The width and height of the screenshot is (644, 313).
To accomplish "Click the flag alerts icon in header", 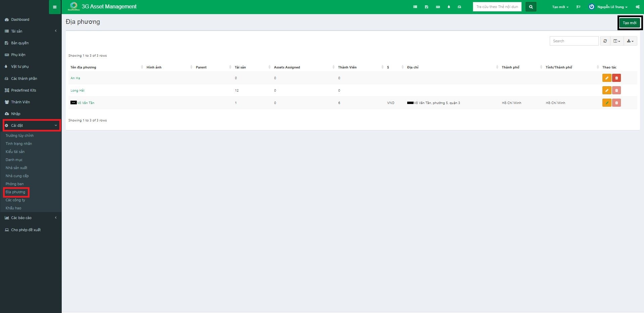I will pyautogui.click(x=578, y=7).
